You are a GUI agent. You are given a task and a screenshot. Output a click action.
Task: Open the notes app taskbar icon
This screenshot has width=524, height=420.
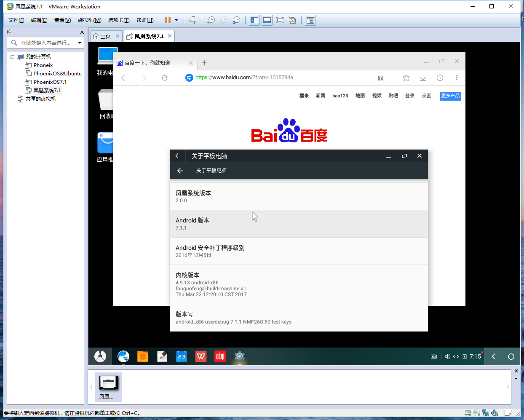162,356
